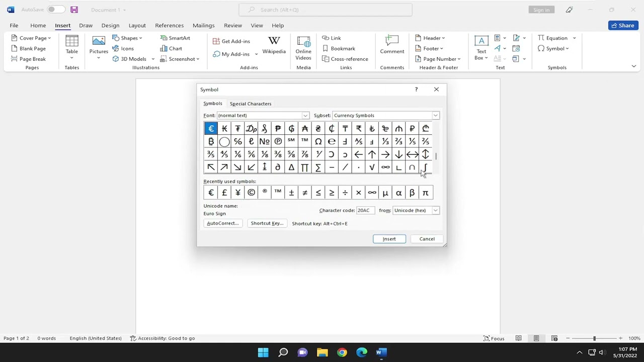Click the Wikipedia add-in icon
The image size is (644, 362).
coord(274,45)
